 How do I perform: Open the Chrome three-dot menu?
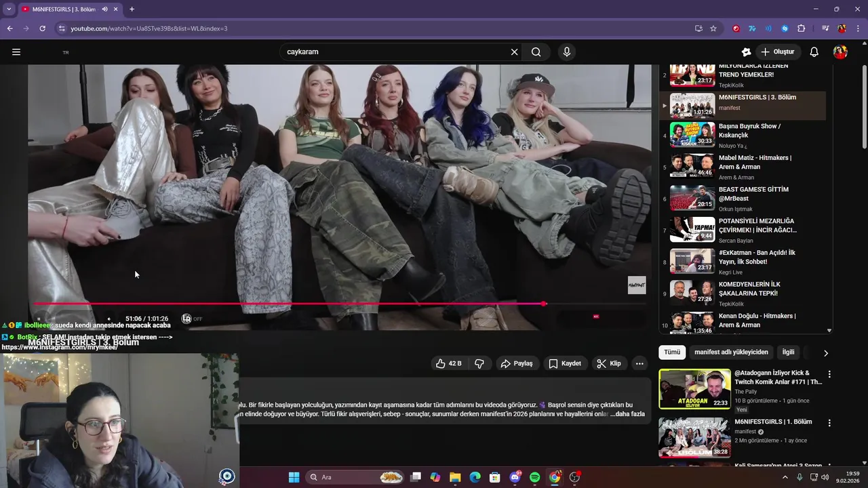858,28
